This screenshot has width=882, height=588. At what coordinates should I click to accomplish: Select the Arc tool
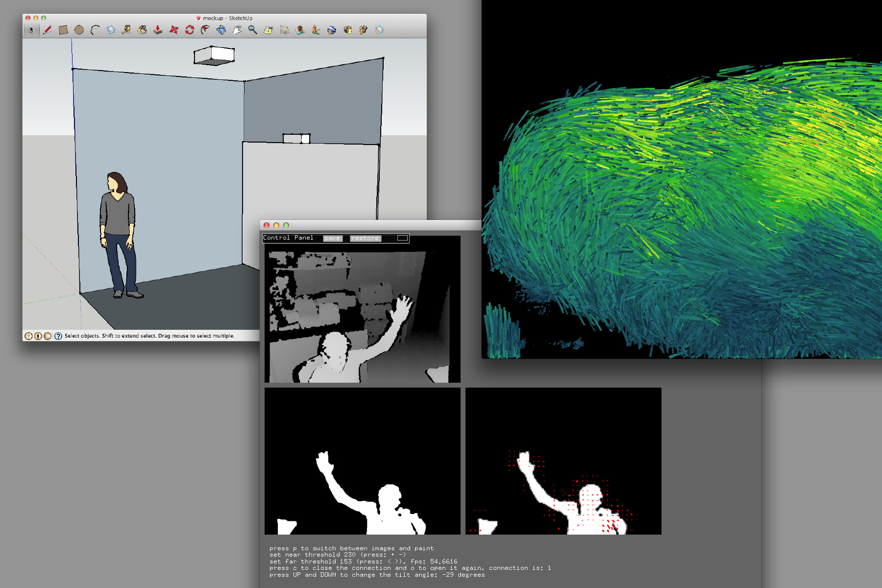pyautogui.click(x=95, y=30)
